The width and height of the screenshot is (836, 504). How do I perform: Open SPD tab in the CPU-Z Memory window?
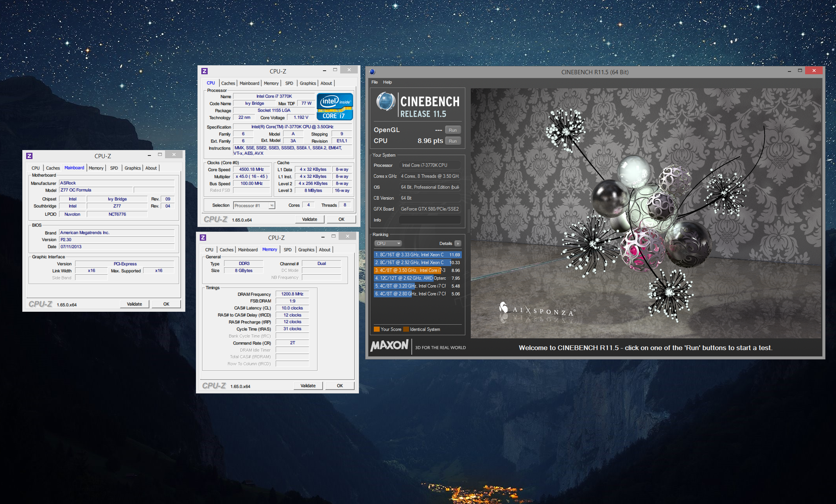pos(288,250)
